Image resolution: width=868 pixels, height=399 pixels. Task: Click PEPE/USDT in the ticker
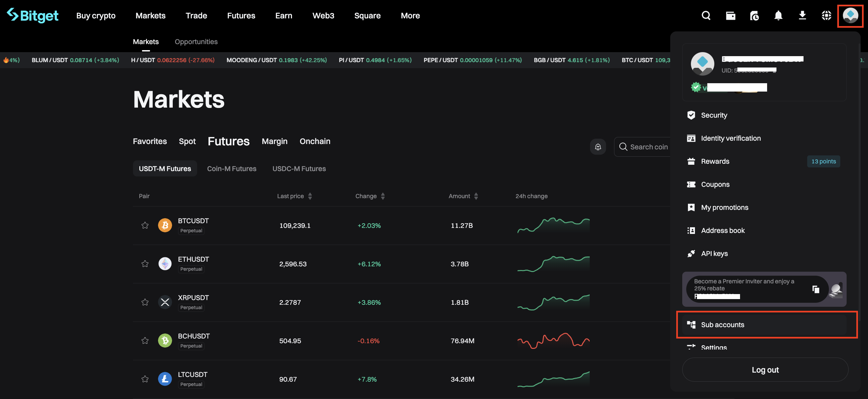[472, 60]
